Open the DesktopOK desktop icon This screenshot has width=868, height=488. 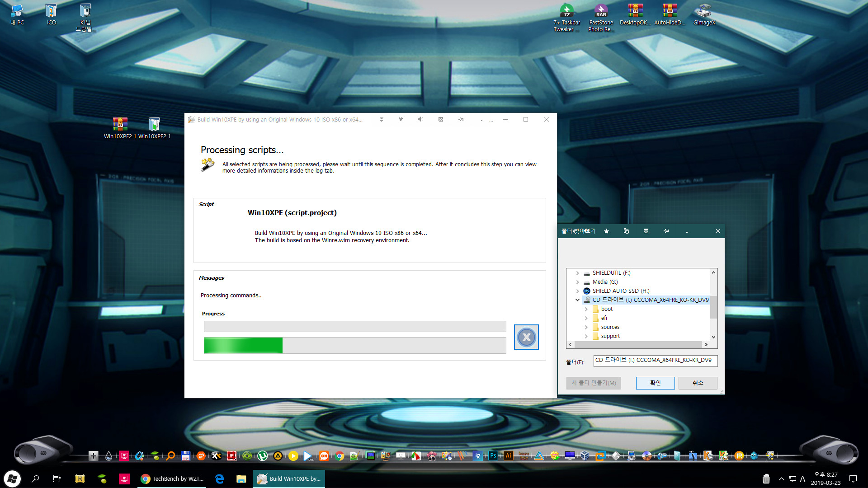[635, 14]
